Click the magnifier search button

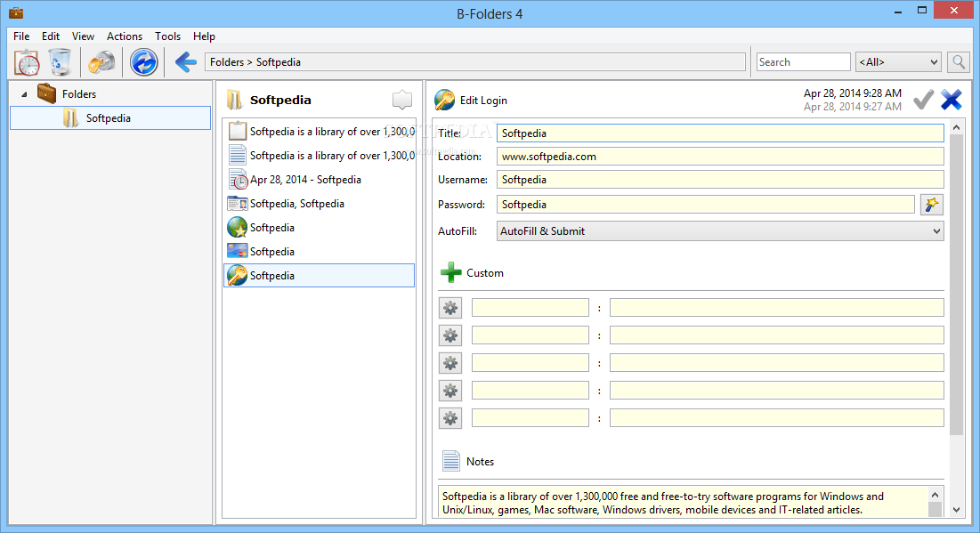click(x=958, y=62)
